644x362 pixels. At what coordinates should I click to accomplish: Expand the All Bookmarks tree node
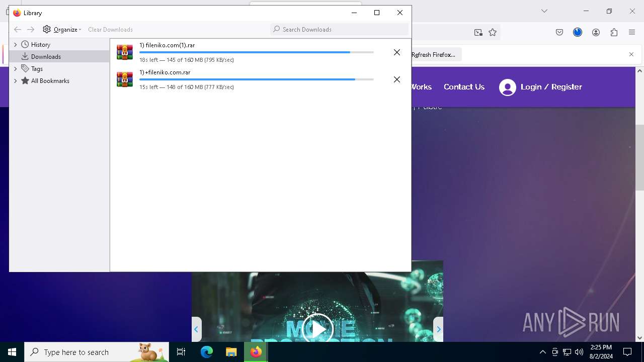point(15,80)
